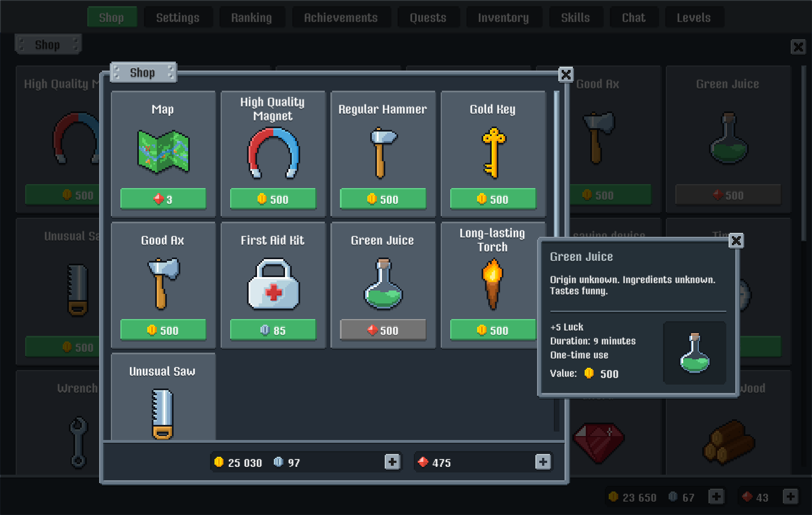This screenshot has width=812, height=515.
Task: Select the Good Ax item icon
Action: [162, 283]
